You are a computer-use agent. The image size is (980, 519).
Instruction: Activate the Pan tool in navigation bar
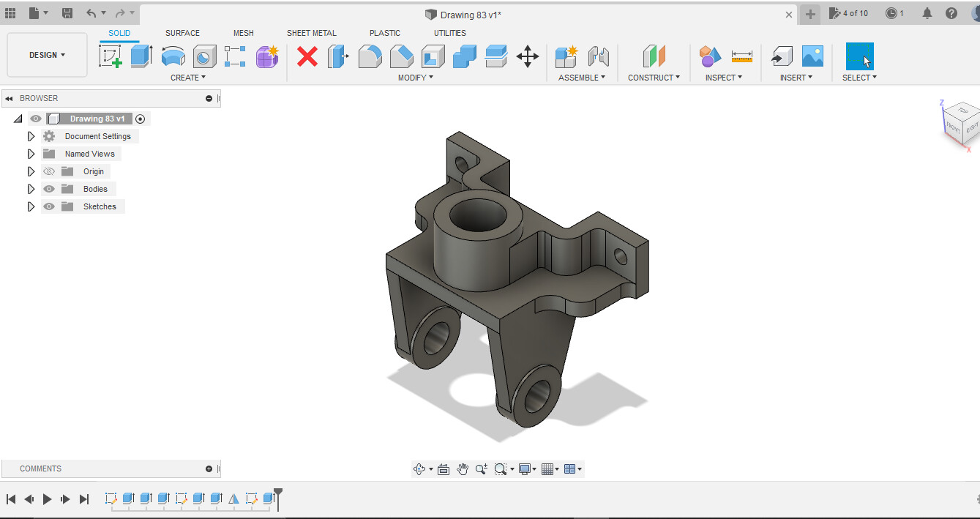463,468
